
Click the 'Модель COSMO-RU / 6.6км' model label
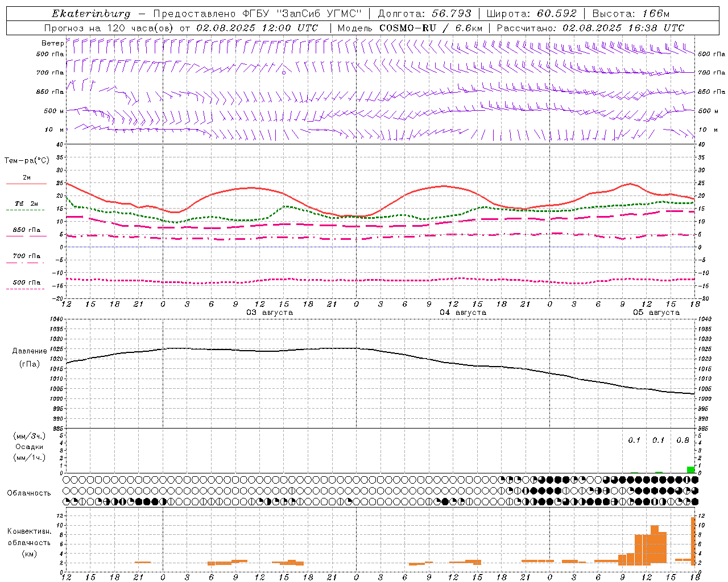pos(410,28)
